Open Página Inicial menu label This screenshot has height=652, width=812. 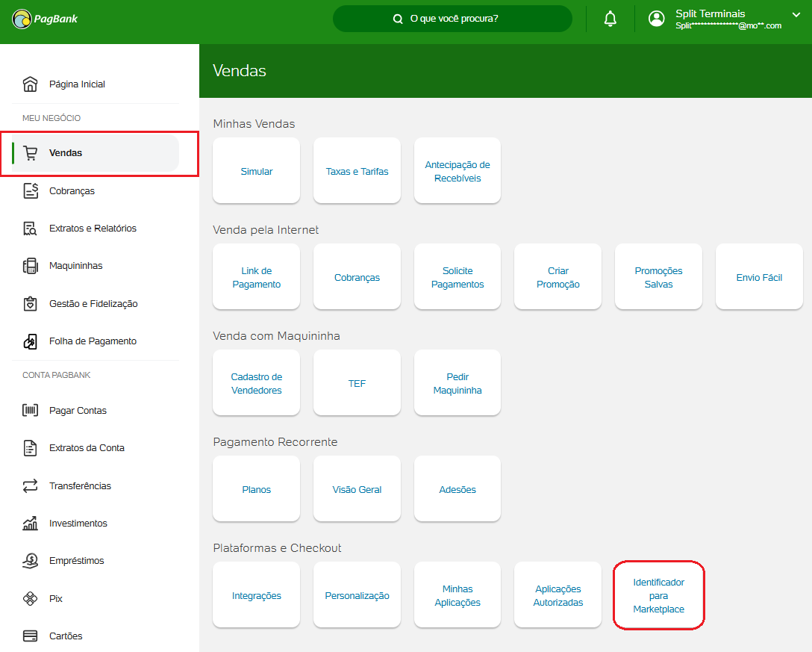[77, 84]
